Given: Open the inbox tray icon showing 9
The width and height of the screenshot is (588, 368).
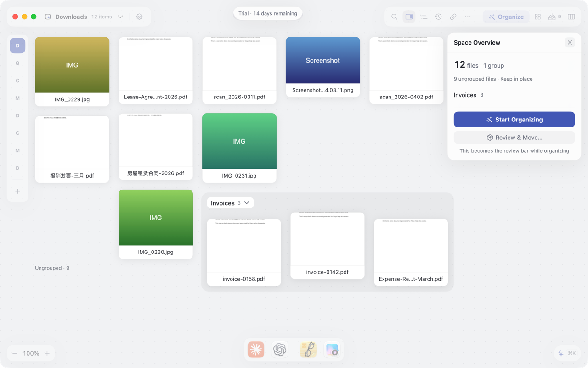Looking at the screenshot, I should (554, 17).
